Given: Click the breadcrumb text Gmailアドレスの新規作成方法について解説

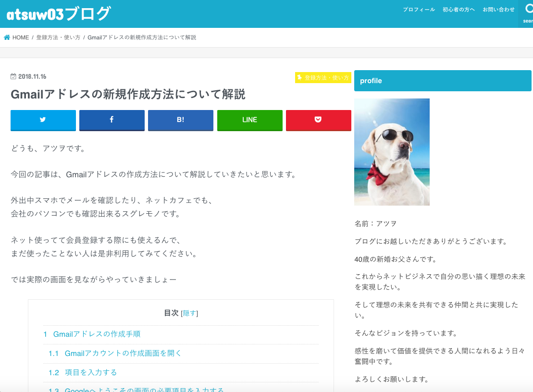Looking at the screenshot, I should [142, 37].
